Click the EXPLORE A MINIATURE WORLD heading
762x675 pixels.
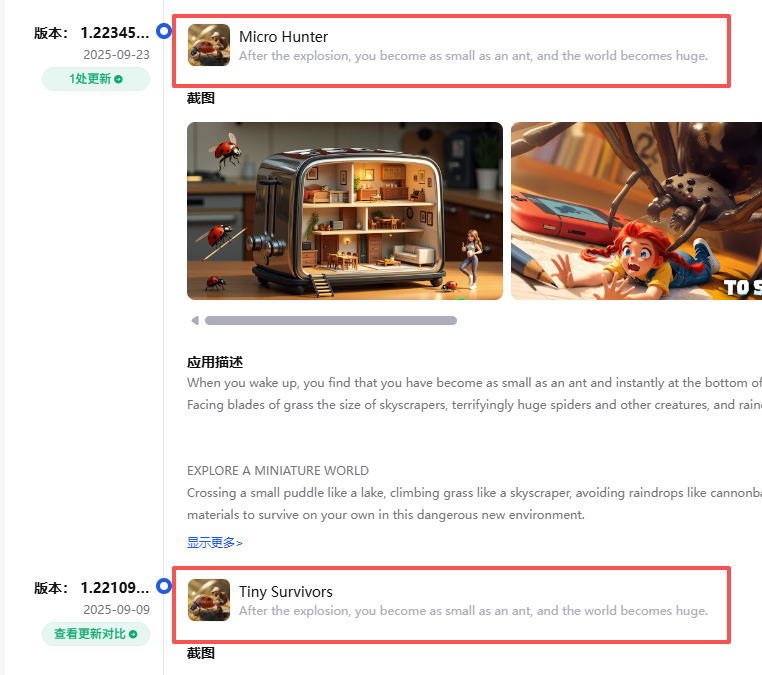(278, 471)
